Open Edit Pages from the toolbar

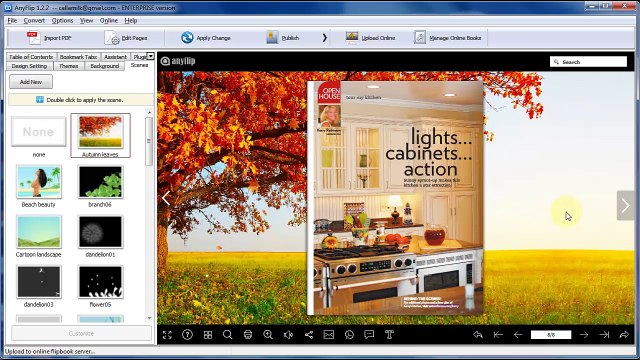[x=126, y=38]
